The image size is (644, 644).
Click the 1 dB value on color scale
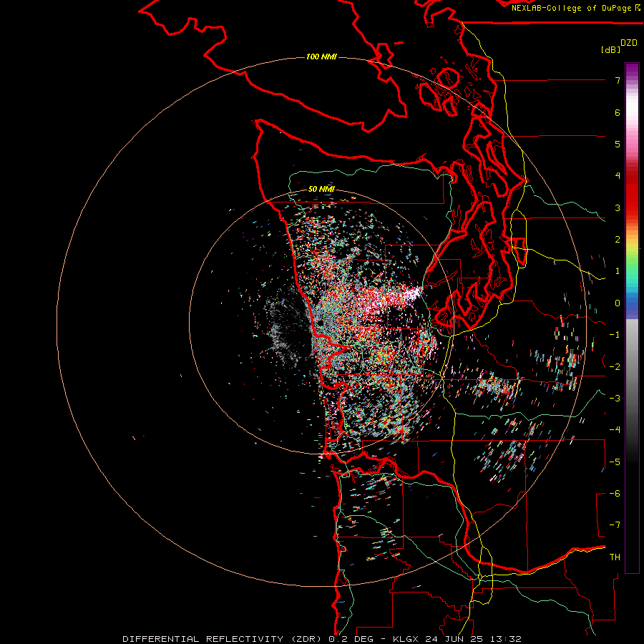click(618, 271)
